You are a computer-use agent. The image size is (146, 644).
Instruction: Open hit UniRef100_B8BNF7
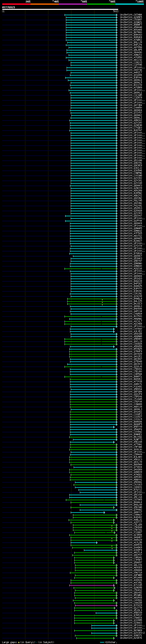pos(131,25)
